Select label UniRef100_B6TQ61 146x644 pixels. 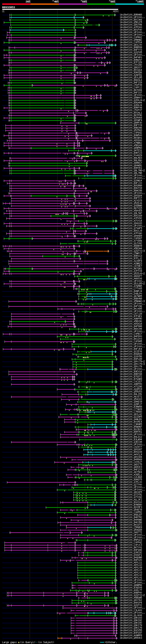(131, 269)
